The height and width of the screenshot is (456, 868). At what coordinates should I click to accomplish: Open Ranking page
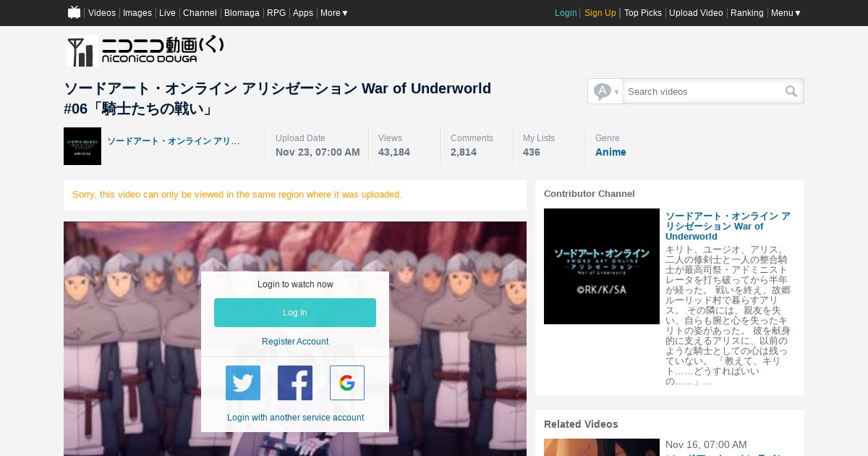(x=747, y=13)
